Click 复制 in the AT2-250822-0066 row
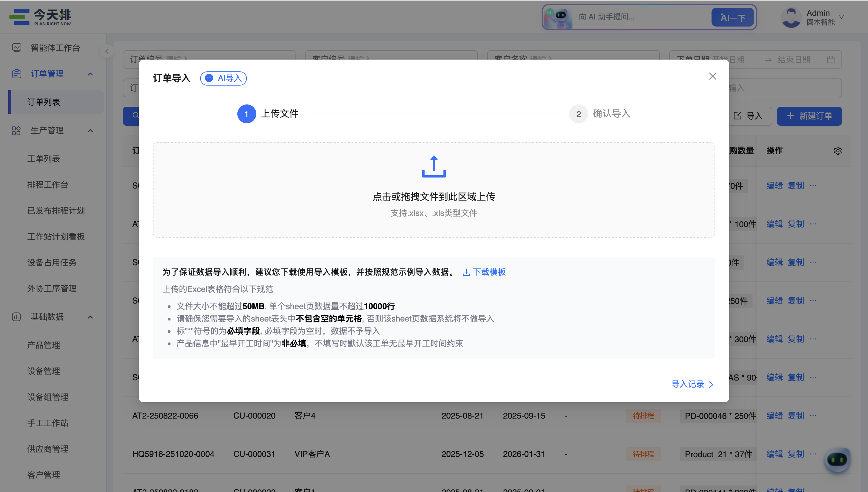Screen dimensions: 868x492 [796, 416]
